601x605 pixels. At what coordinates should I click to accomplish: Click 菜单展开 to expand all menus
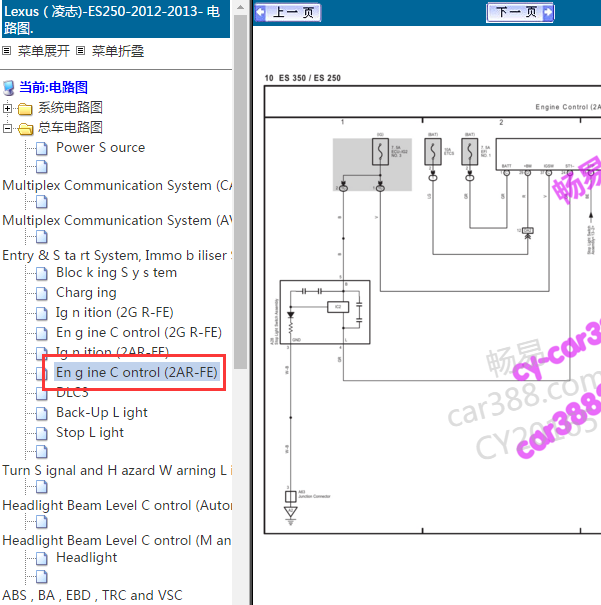click(x=44, y=51)
